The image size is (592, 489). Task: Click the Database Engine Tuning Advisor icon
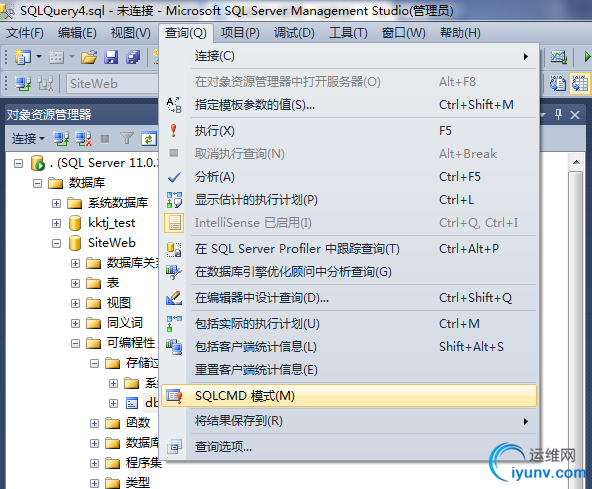174,272
